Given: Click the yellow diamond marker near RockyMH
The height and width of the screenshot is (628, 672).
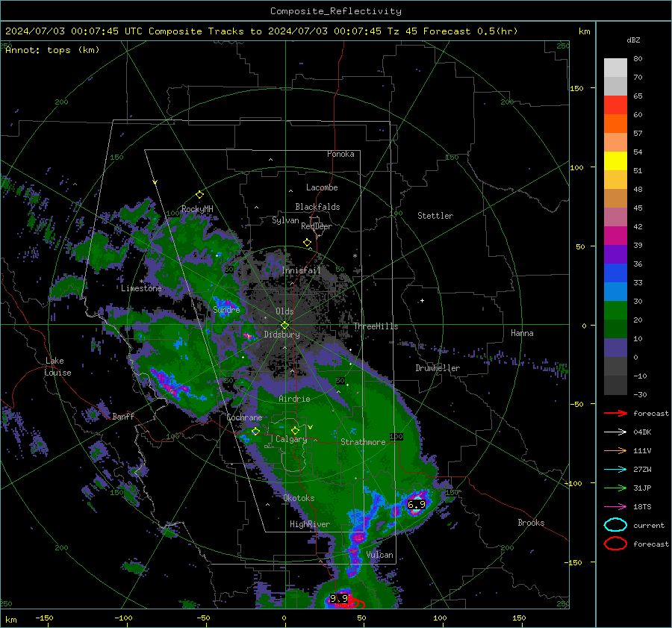Looking at the screenshot, I should [x=199, y=195].
